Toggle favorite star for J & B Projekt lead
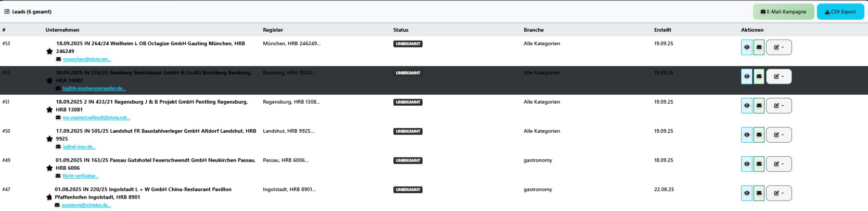 [49, 109]
